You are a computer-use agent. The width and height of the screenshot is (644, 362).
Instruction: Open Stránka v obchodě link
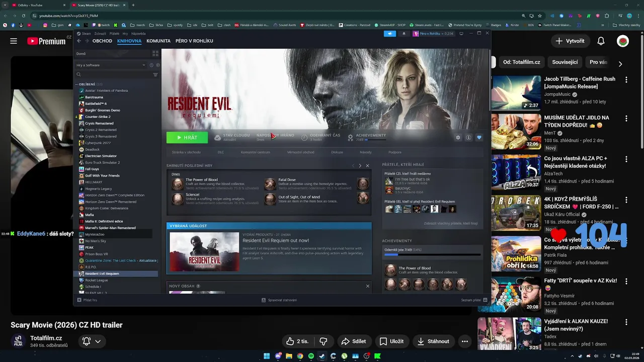point(186,152)
